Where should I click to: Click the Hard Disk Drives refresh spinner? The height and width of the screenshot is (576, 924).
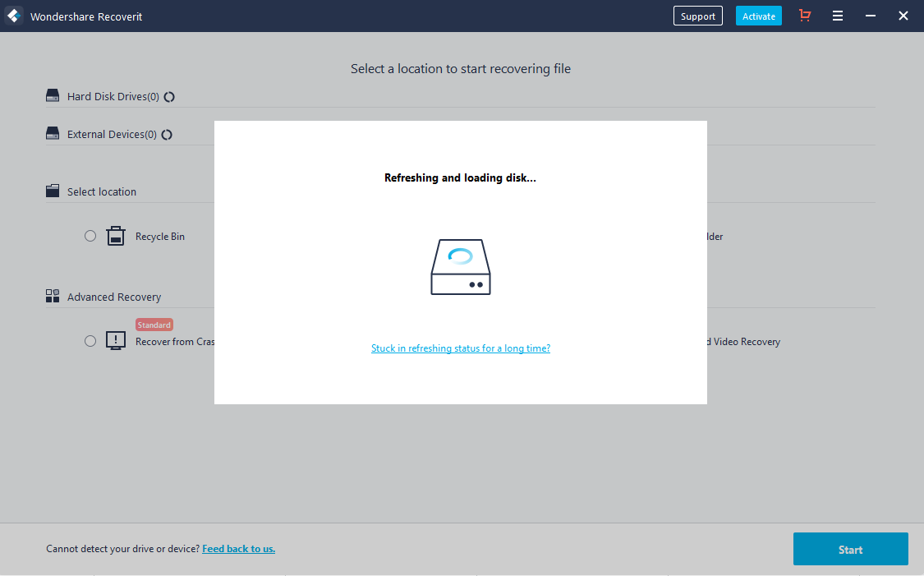(x=169, y=97)
